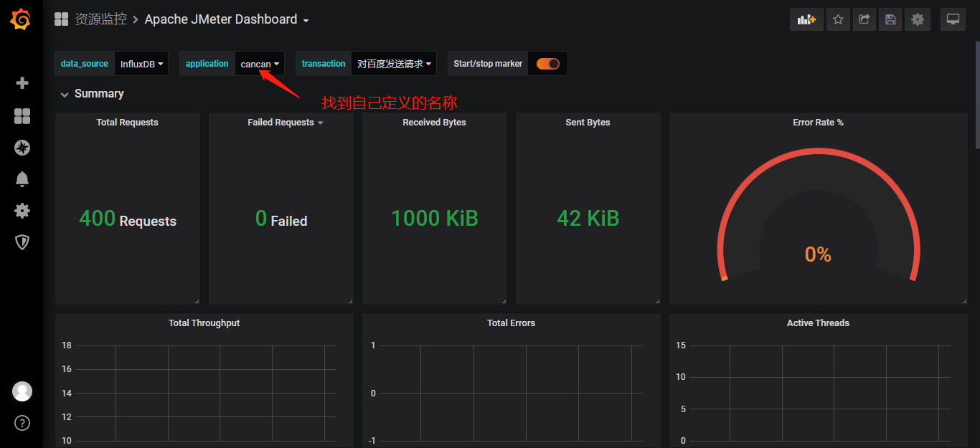Click the 42 KiB value

[x=588, y=219]
